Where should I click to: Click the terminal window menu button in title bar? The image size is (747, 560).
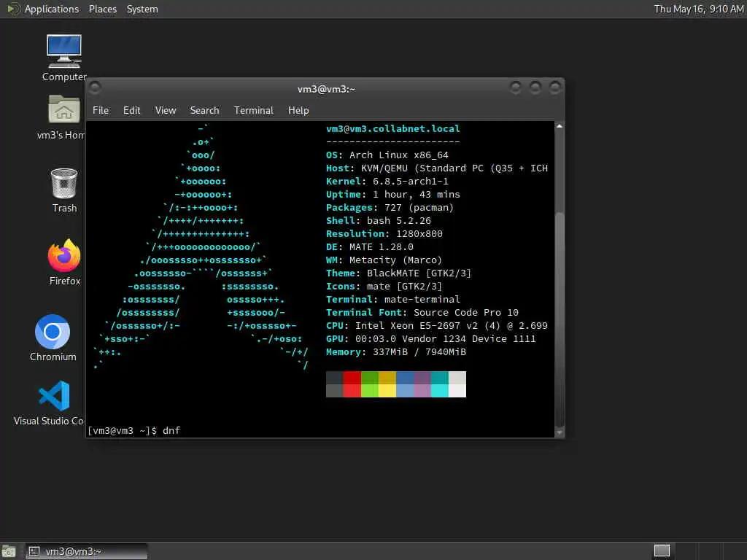(x=95, y=87)
